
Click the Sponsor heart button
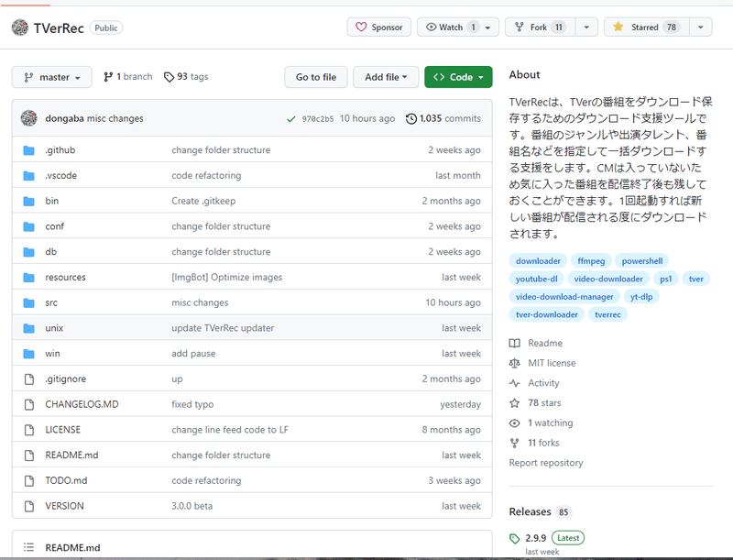tap(379, 27)
